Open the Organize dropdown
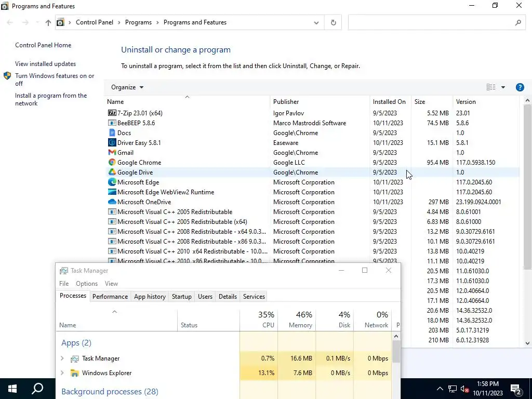 127,87
